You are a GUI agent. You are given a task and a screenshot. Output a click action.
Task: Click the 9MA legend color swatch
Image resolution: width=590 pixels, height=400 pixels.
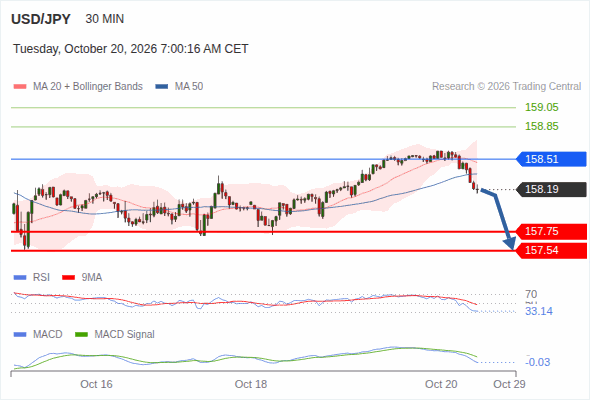[x=68, y=278]
